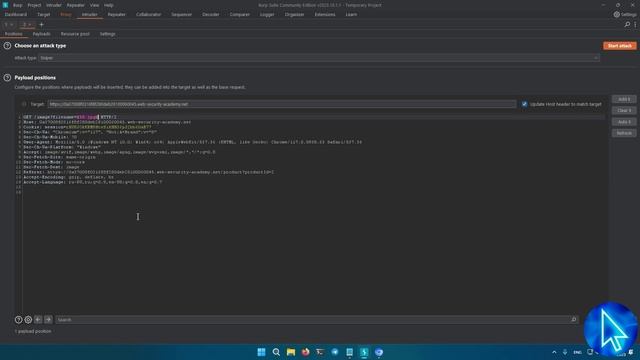
Task: Open the Attack type dropdown
Action: (x=319, y=58)
